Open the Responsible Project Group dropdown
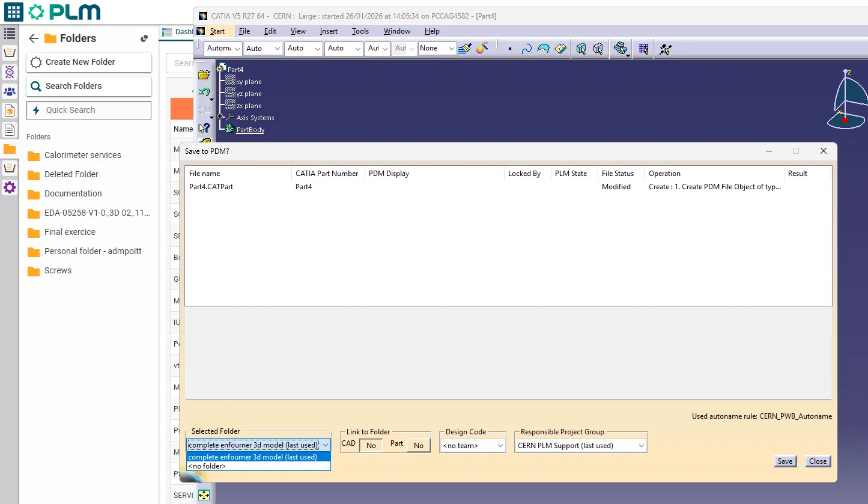 point(581,446)
